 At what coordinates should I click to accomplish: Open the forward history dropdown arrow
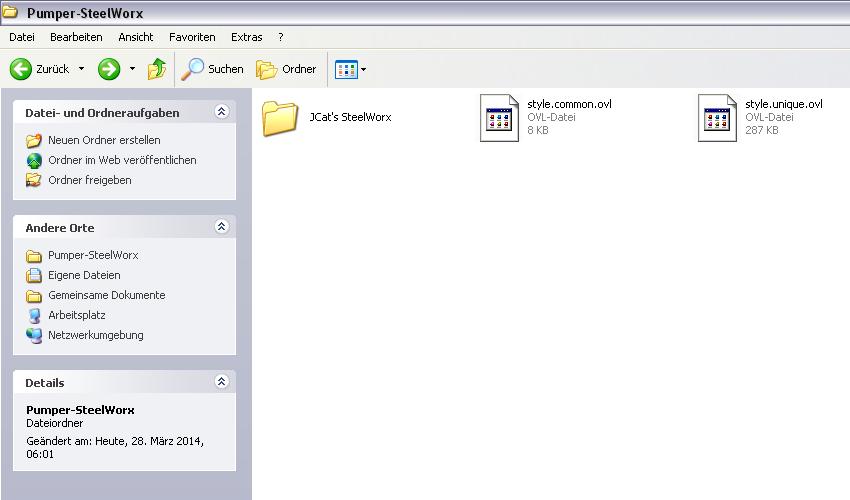132,69
